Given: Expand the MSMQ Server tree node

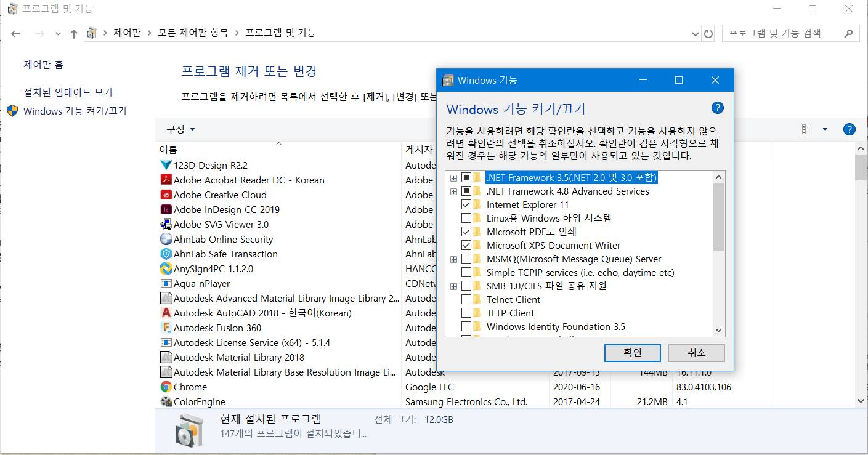Looking at the screenshot, I should pyautogui.click(x=453, y=259).
